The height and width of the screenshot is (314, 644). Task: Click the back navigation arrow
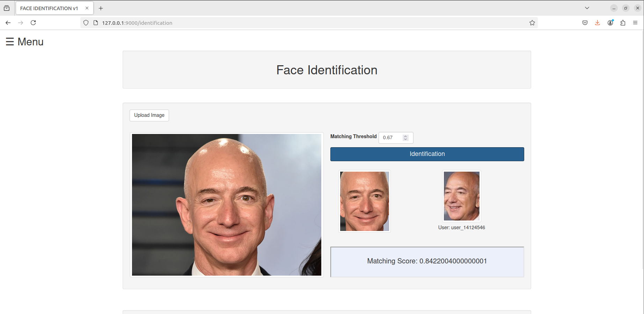pos(8,23)
